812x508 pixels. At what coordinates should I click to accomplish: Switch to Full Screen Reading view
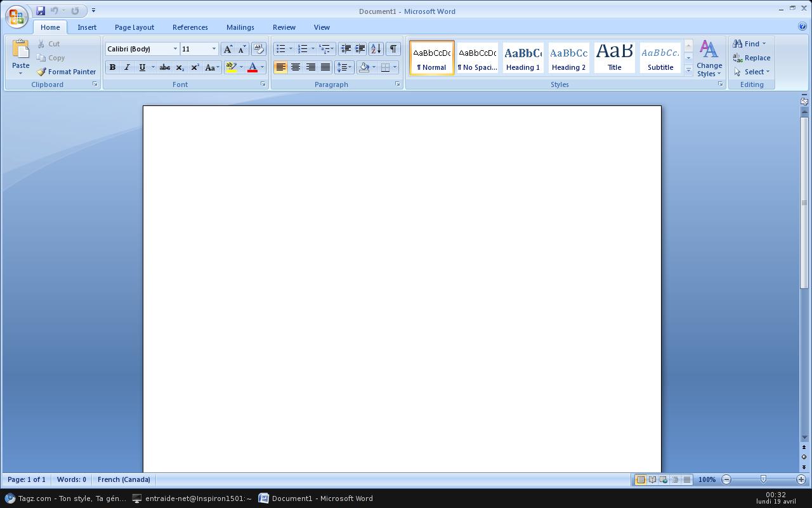point(652,480)
